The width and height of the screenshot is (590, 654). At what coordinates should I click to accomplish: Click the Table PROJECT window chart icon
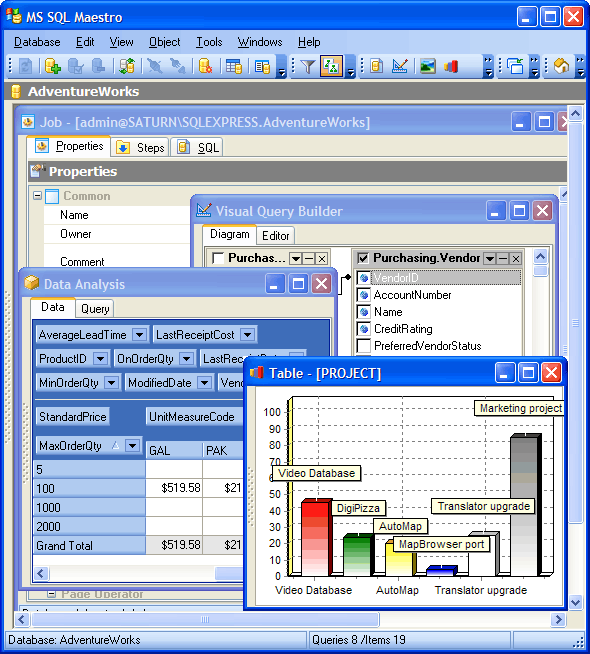click(257, 372)
